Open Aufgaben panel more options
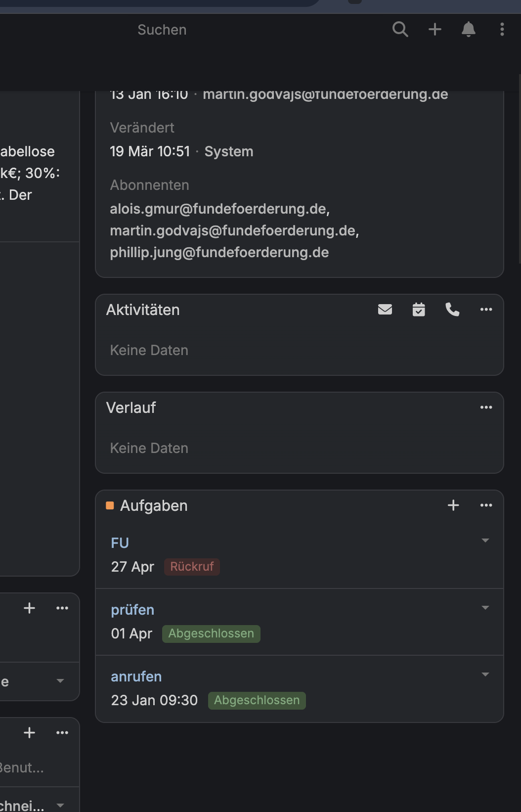The width and height of the screenshot is (521, 812). [486, 505]
